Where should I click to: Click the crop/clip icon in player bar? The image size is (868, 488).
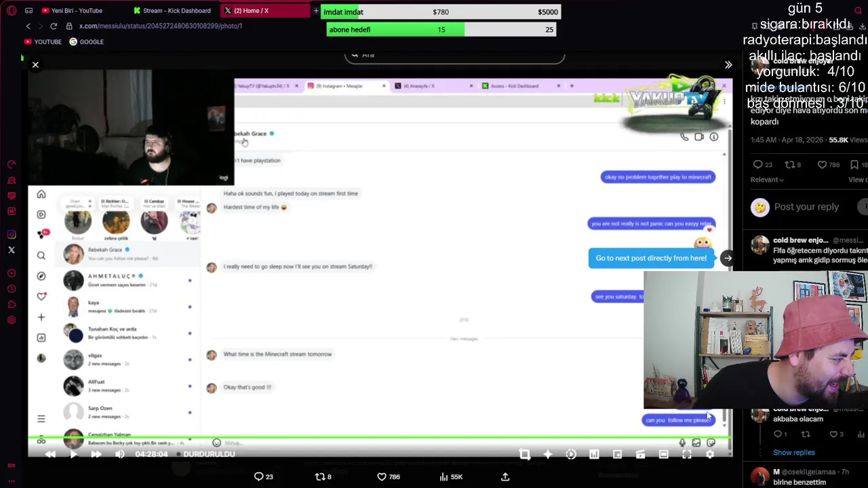coord(525,455)
